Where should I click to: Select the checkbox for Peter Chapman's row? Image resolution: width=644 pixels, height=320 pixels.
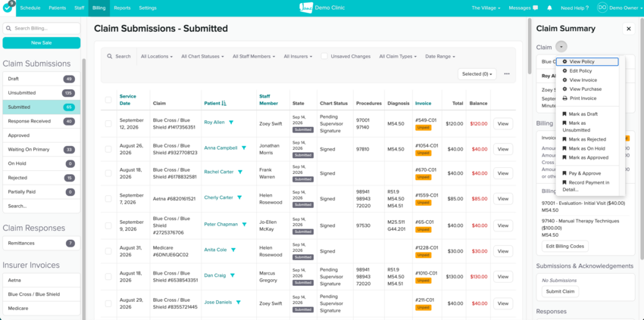coord(108,225)
